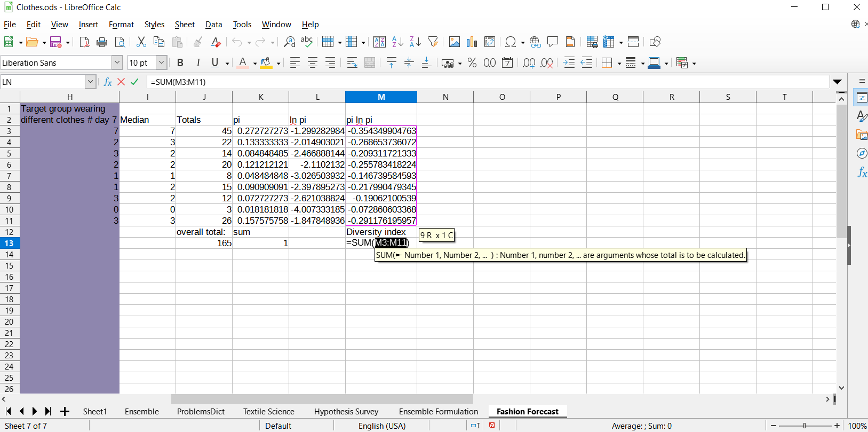
Task: Open the Font Size dropdown
Action: click(161, 63)
